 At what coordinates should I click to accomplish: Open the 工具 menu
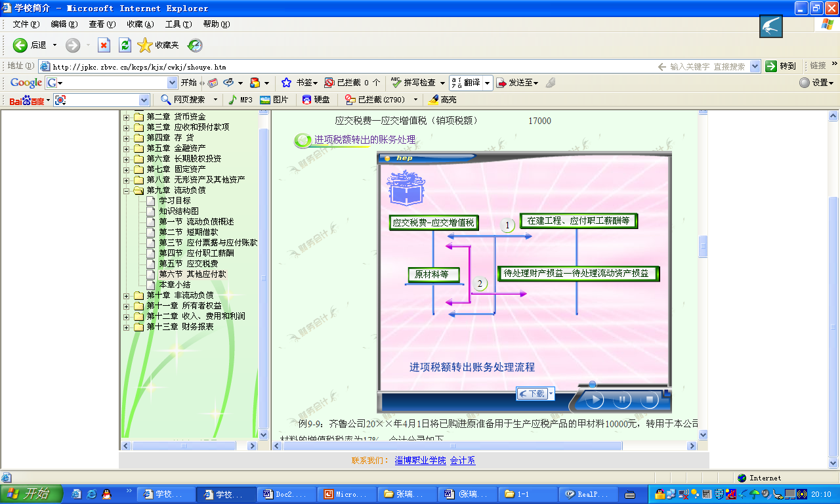(x=178, y=24)
